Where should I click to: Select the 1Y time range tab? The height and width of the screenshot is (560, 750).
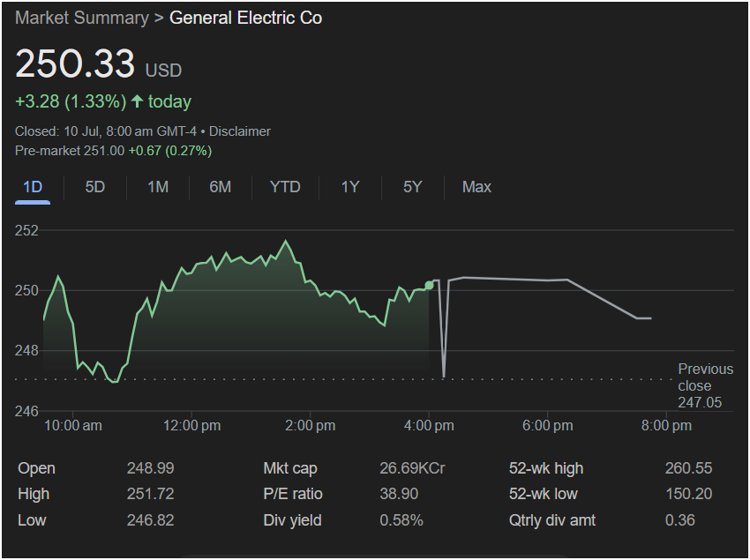coord(350,186)
